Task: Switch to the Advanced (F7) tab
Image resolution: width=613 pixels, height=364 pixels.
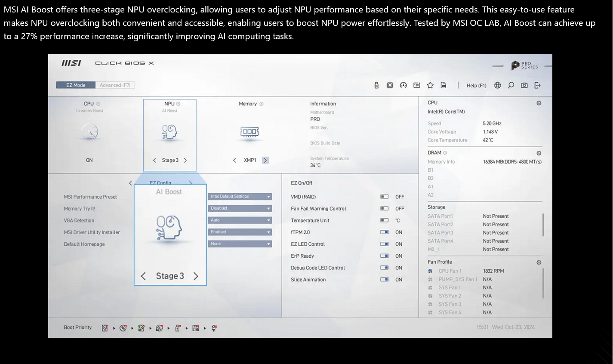Action: (115, 85)
